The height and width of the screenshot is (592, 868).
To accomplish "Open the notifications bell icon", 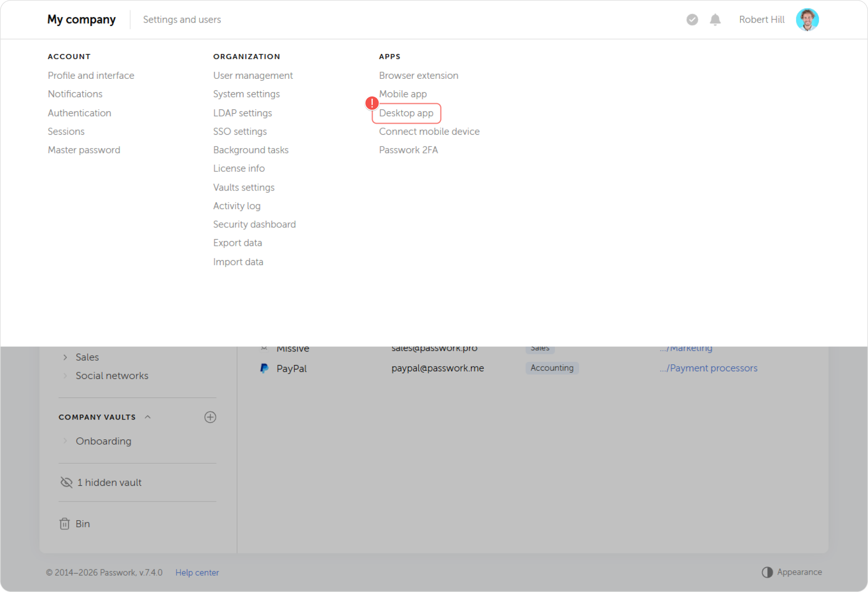I will pyautogui.click(x=715, y=19).
